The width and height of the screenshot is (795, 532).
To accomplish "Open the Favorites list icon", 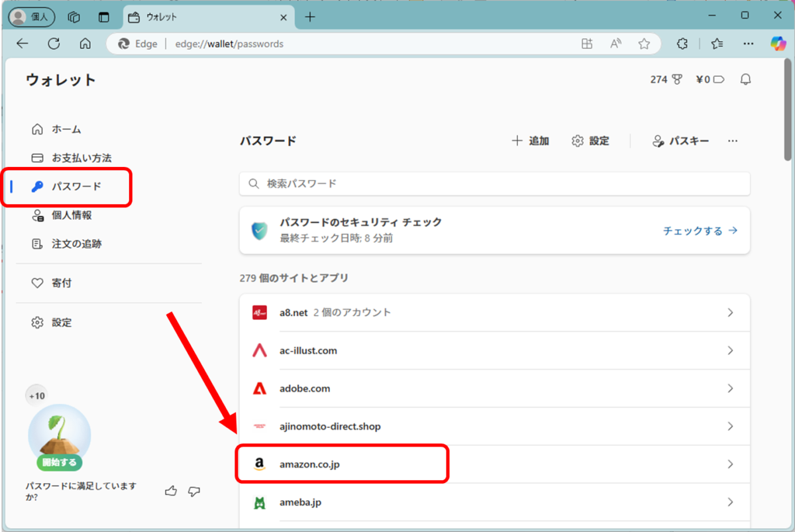I will (717, 44).
